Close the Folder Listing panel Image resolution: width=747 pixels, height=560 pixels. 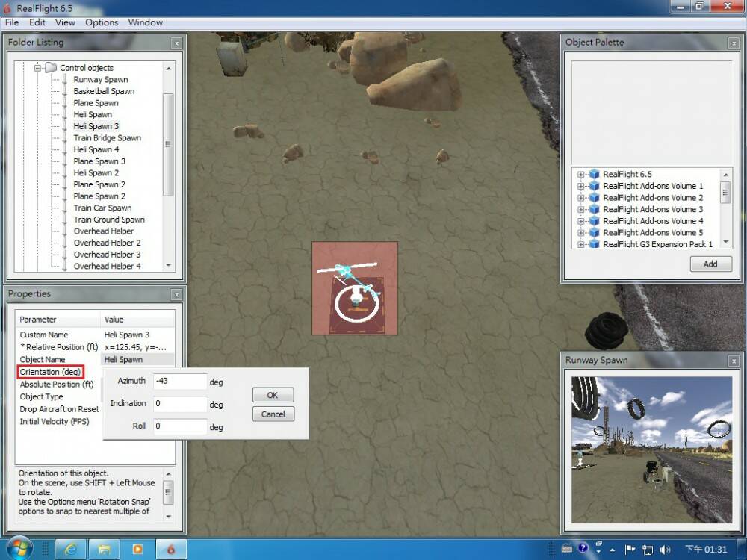click(x=177, y=43)
